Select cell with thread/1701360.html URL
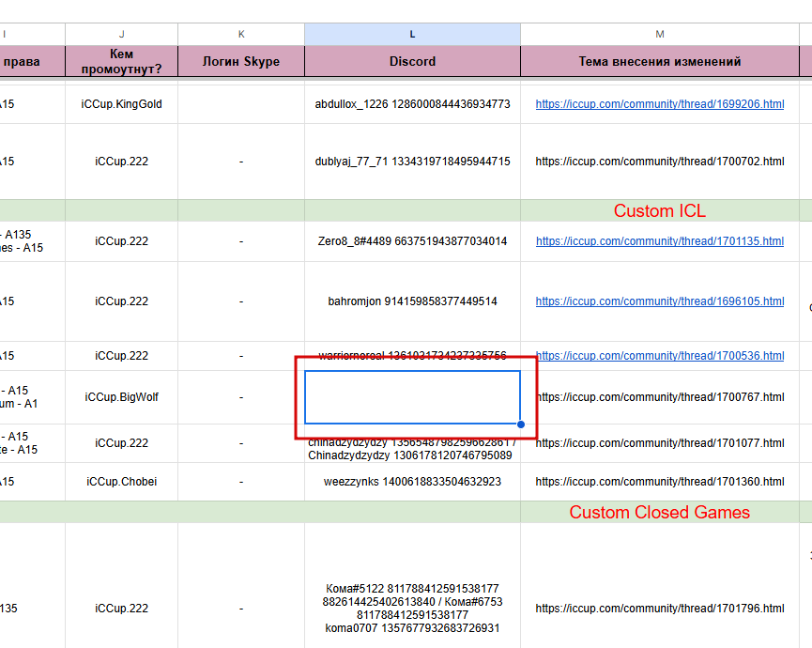This screenshot has height=648, width=812. pyautogui.click(x=660, y=482)
